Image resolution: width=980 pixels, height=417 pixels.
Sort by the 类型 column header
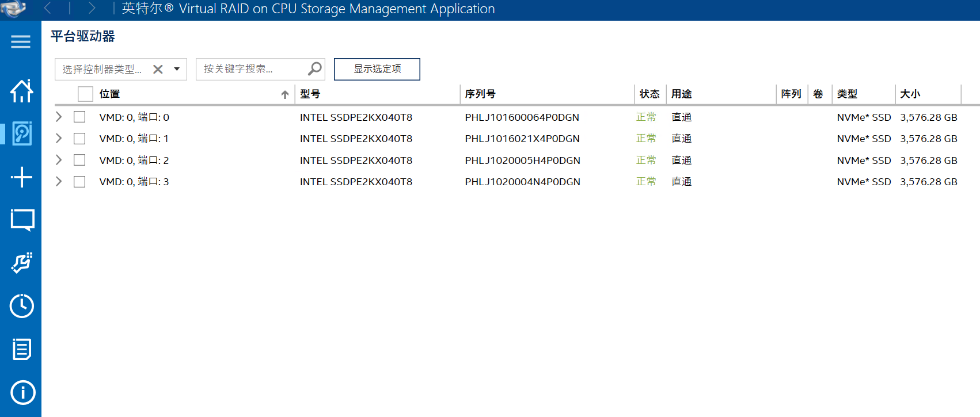coord(847,94)
